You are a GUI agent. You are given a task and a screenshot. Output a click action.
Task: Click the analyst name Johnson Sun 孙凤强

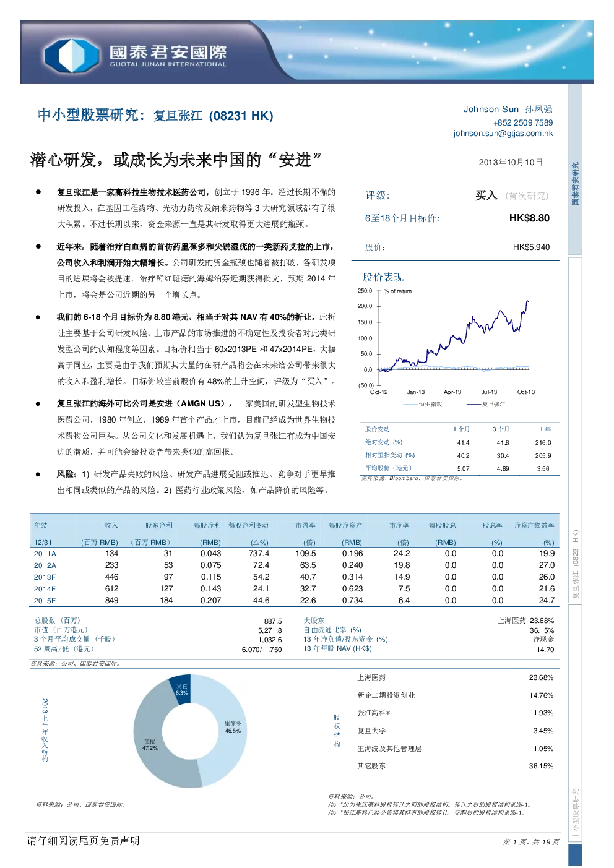pos(508,109)
